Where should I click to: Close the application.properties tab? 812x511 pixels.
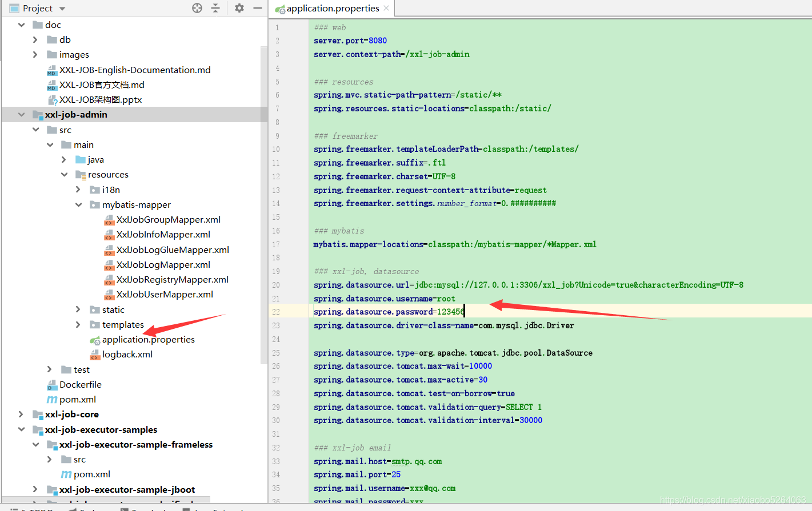387,8
